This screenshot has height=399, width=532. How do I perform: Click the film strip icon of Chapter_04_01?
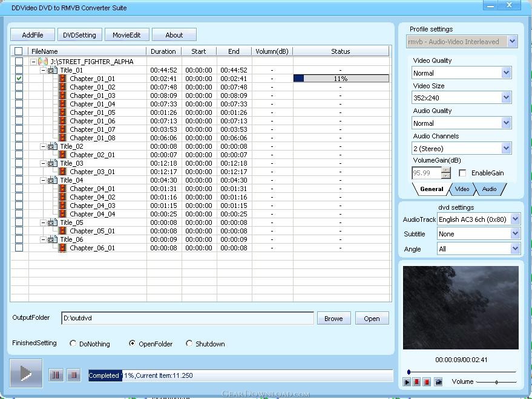tap(62, 189)
